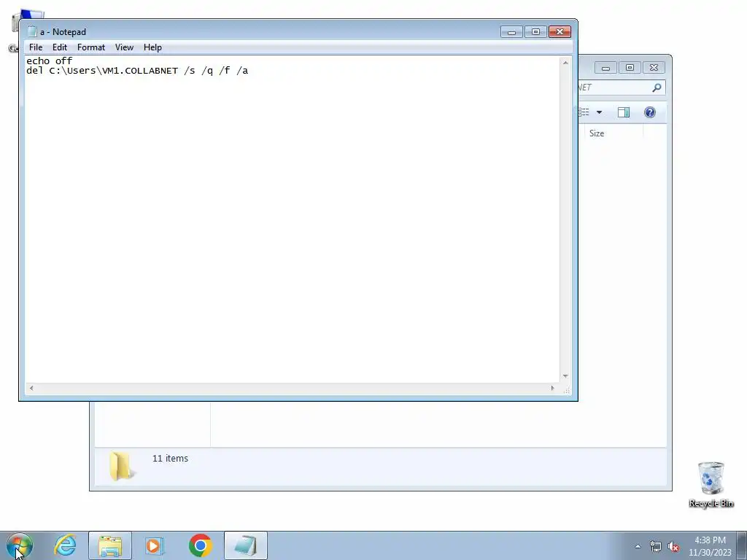747x560 pixels.
Task: Open the View menu in Notepad
Action: click(124, 47)
